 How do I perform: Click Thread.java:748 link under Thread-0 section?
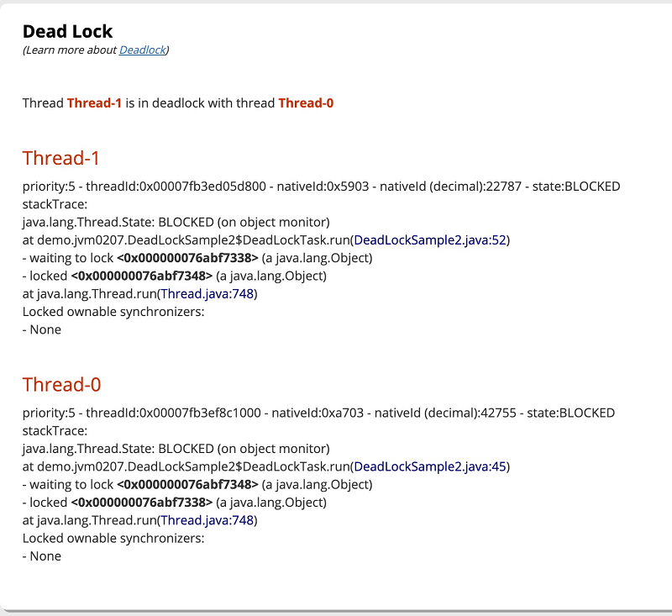click(207, 520)
